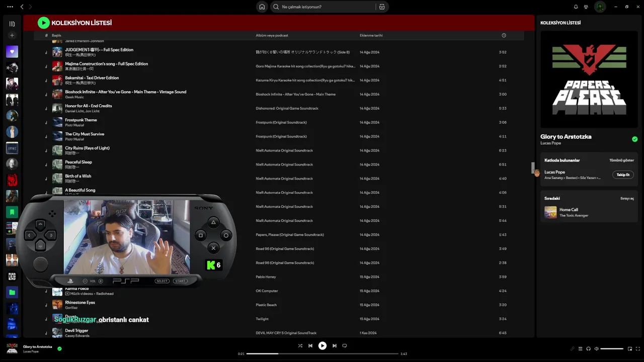
Task: Play 'Home Call' from the next-up card
Action: tap(589, 212)
